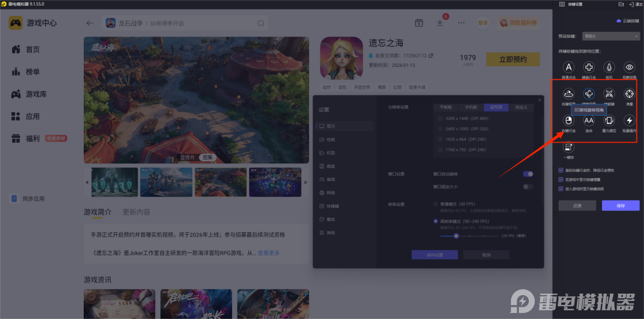Choose the 扳机 trigger key icon
Screen dimensions: 644x319
609,67
